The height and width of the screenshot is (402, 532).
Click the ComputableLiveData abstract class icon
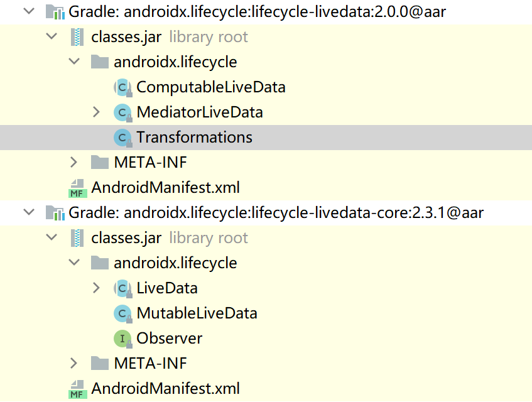click(122, 87)
